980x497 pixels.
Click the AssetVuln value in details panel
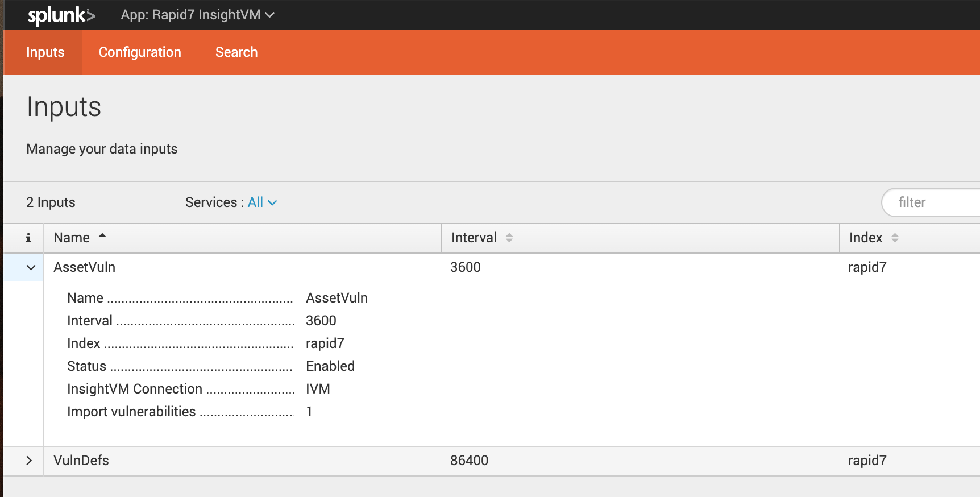click(x=337, y=298)
